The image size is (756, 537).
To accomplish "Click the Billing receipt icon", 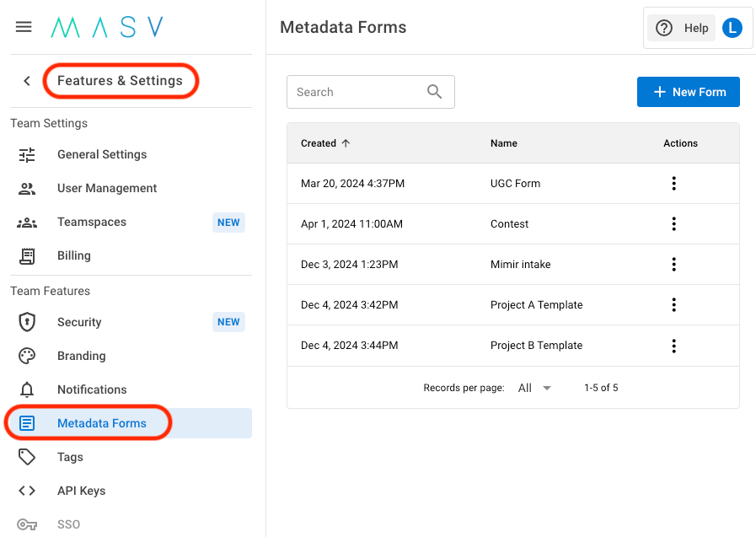I will pos(27,256).
